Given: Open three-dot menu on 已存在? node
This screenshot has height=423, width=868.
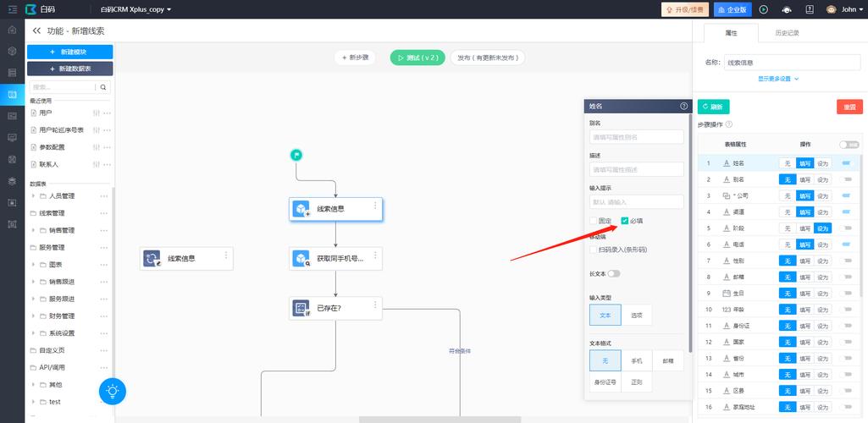Looking at the screenshot, I should pyautogui.click(x=375, y=305).
